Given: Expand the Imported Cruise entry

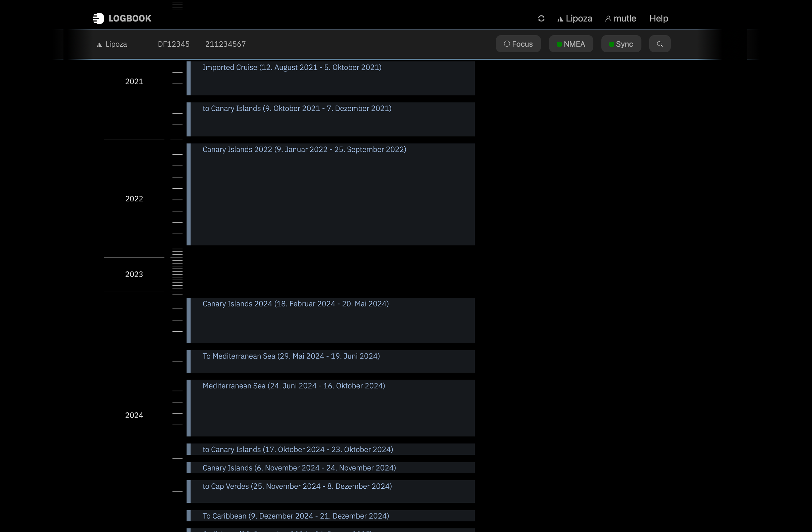Looking at the screenshot, I should [x=292, y=67].
